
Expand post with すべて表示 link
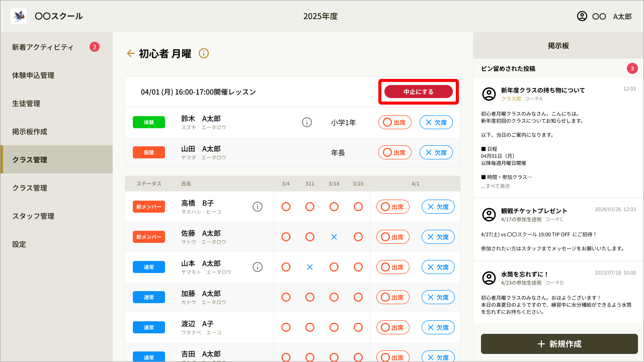point(495,186)
